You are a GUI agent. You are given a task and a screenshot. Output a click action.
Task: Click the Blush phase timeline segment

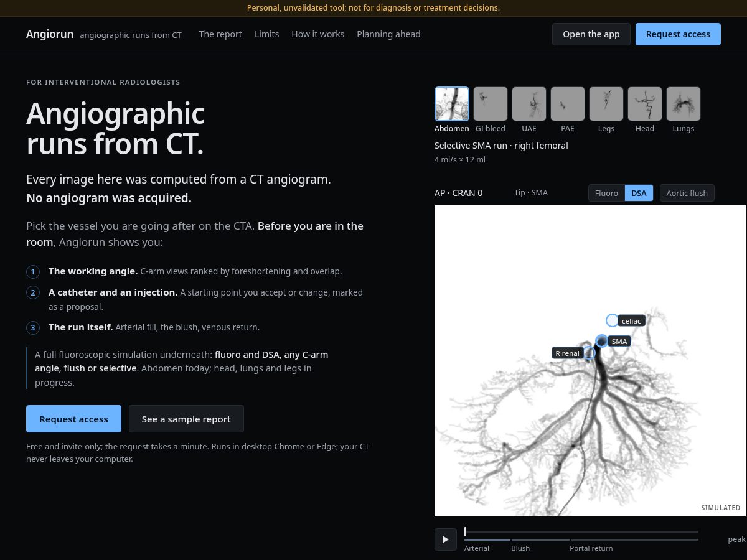click(540, 539)
